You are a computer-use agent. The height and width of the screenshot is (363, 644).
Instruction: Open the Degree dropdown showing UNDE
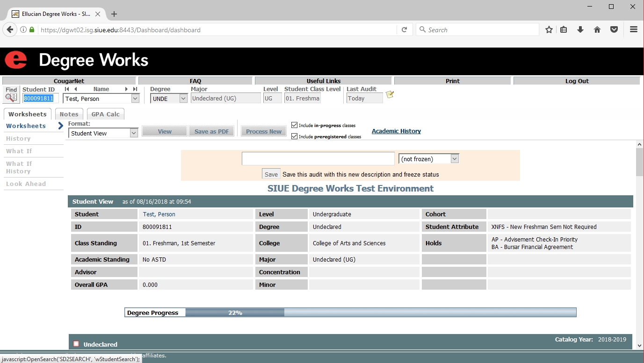169,99
